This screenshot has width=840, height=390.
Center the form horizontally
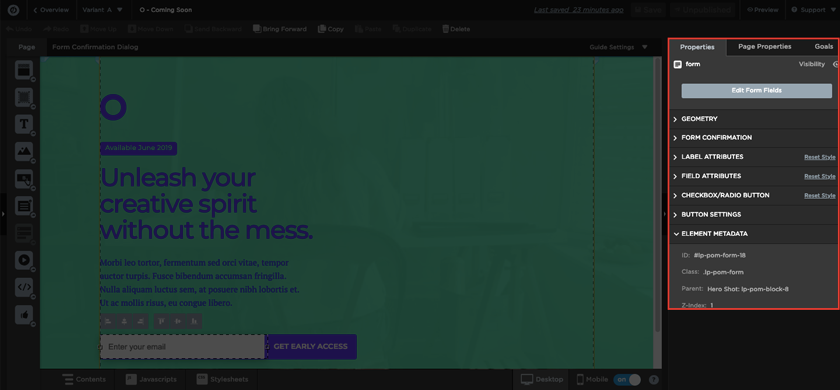pyautogui.click(x=124, y=321)
